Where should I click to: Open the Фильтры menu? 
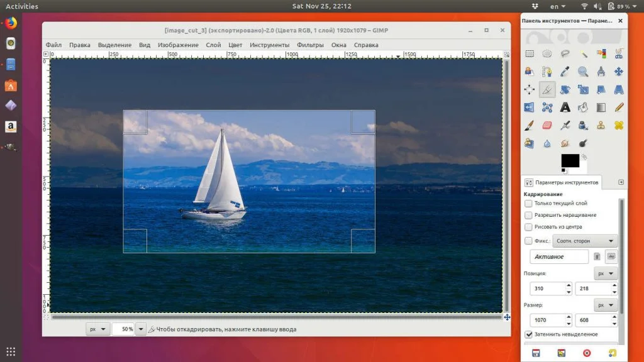[311, 45]
